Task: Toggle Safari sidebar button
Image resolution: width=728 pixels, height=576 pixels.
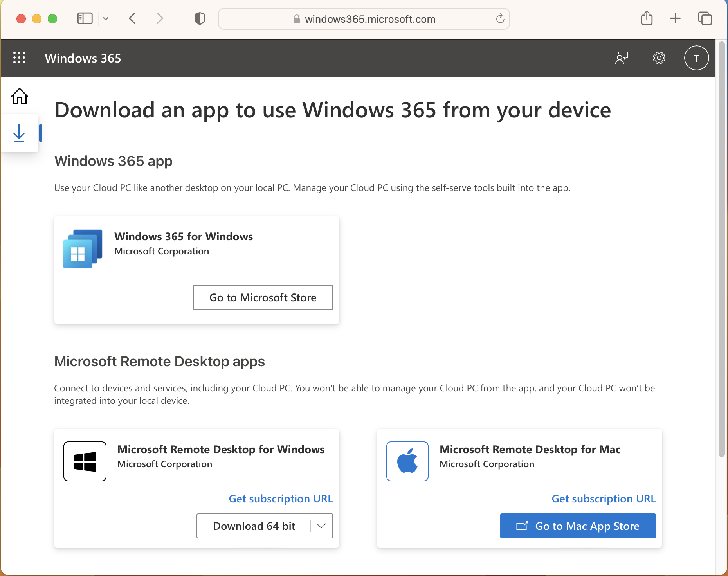Action: [x=85, y=18]
